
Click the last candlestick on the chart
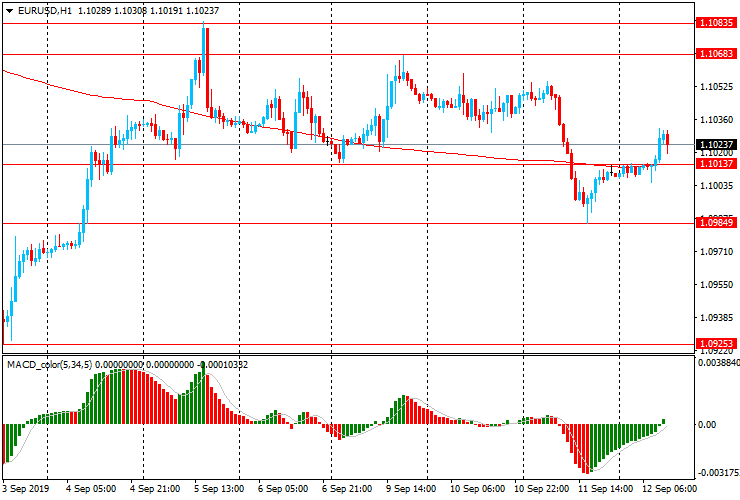(x=667, y=139)
